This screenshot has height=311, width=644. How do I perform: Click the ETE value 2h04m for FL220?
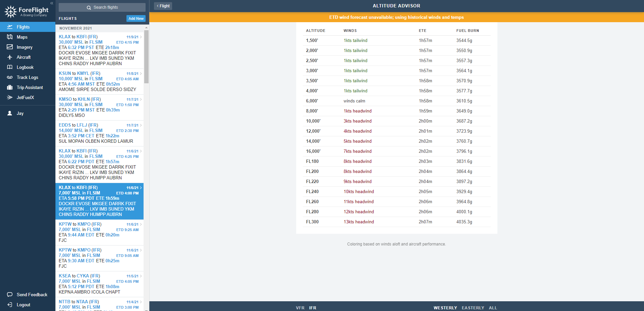425,182
